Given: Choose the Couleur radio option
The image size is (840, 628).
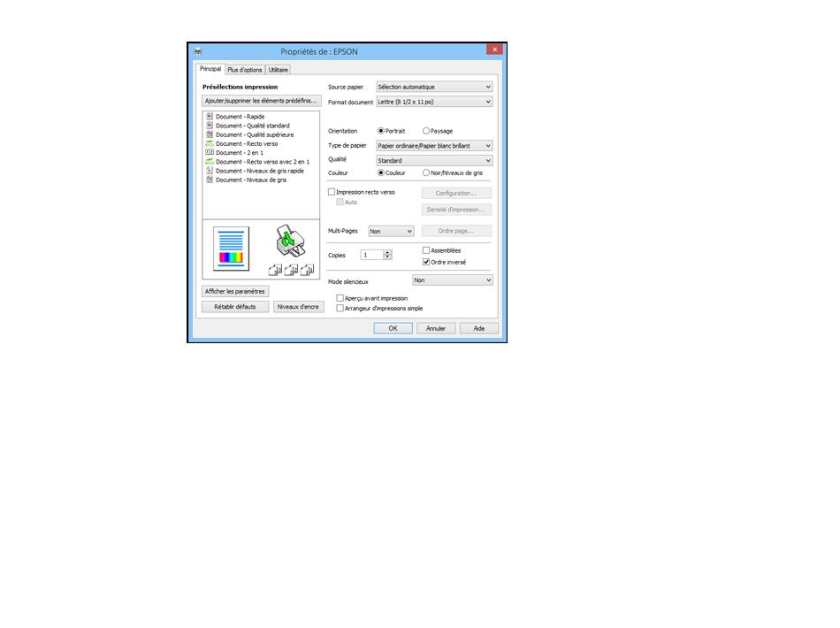Looking at the screenshot, I should tap(381, 172).
